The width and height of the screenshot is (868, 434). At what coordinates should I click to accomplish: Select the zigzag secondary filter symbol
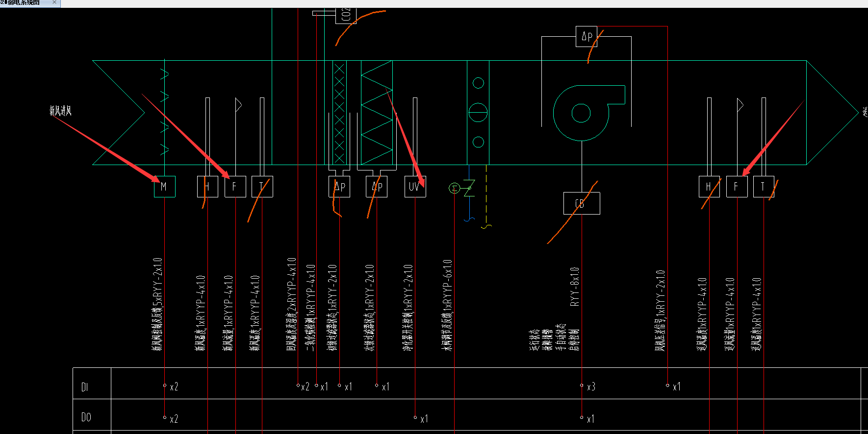click(x=377, y=113)
